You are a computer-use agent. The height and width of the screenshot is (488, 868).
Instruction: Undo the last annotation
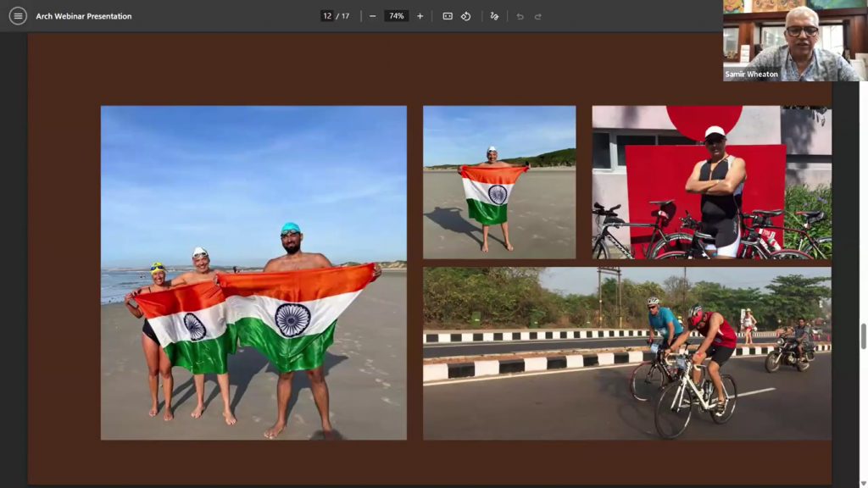coord(520,16)
